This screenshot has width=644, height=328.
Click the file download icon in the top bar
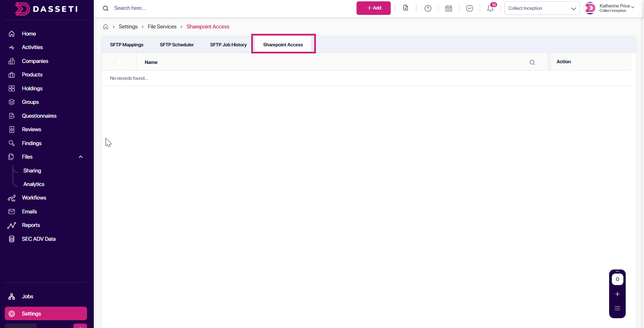(x=406, y=8)
